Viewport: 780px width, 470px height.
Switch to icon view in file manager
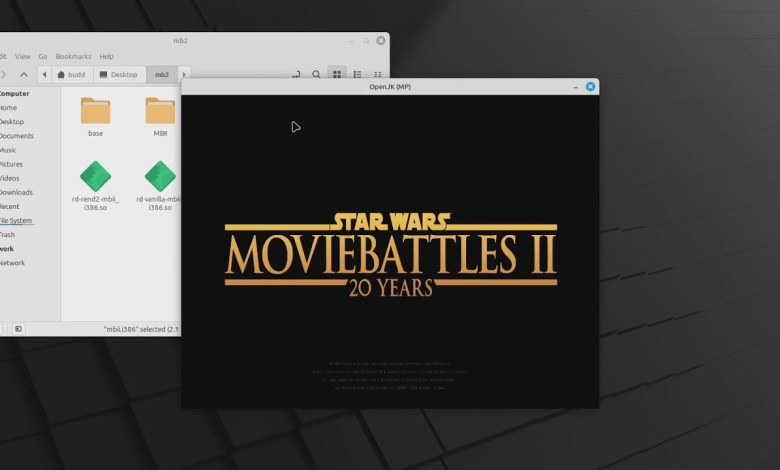tap(337, 74)
